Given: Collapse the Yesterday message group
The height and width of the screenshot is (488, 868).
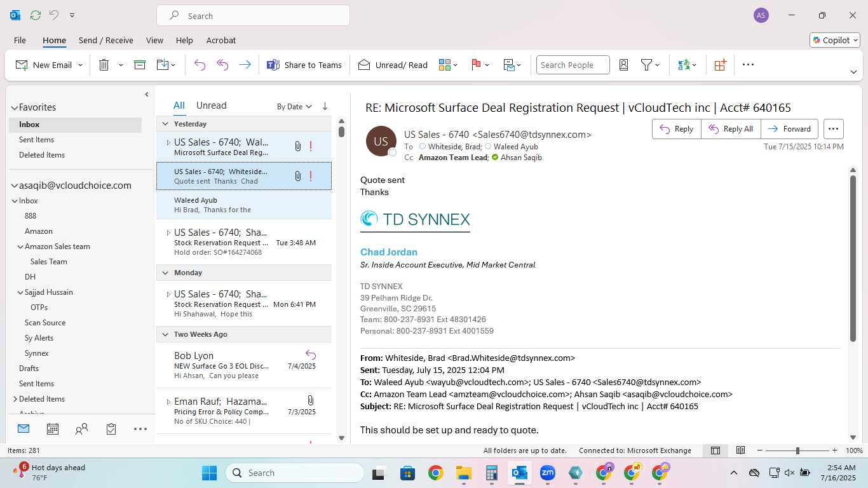Looking at the screenshot, I should (x=165, y=124).
